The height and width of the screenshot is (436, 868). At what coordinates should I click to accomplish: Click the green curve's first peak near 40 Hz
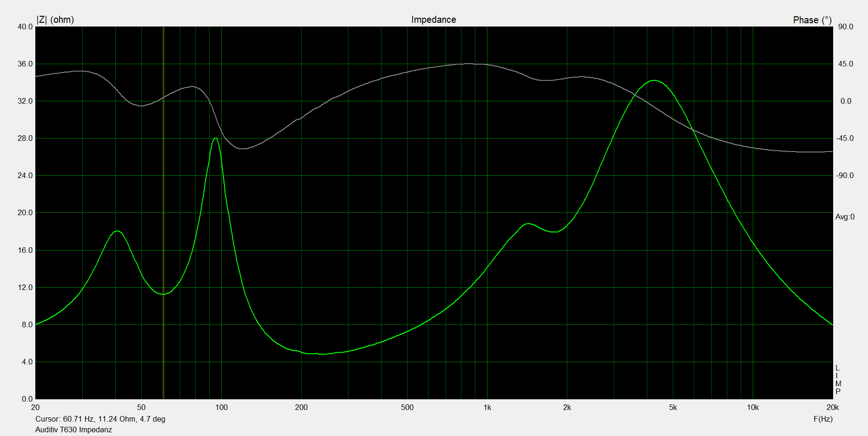(117, 231)
